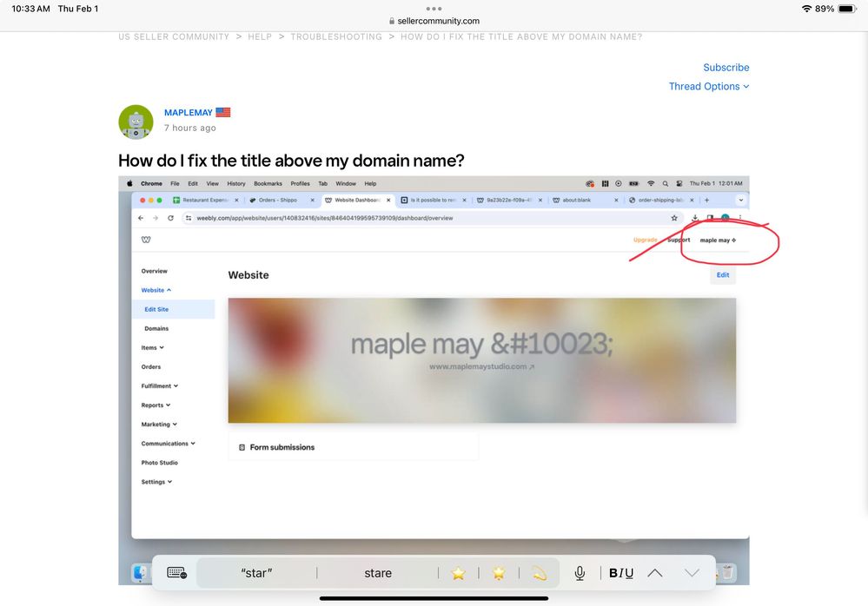Viewport: 868px width, 606px height.
Task: Tap the new tab plus icon in embedded Chrome
Action: (707, 201)
